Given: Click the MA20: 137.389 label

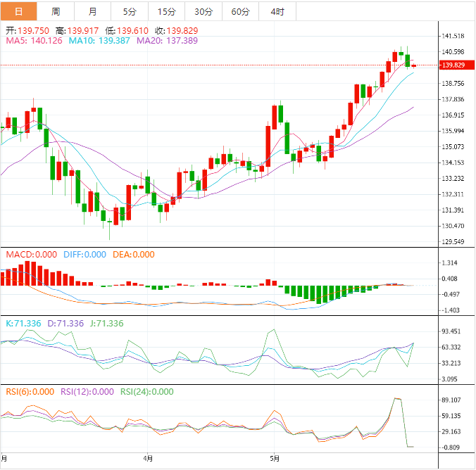Looking at the screenshot, I should coord(168,41).
